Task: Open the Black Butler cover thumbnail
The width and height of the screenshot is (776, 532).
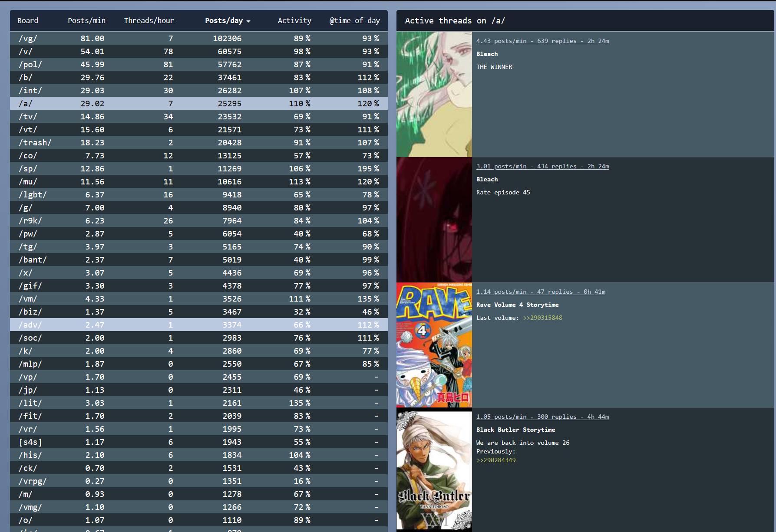Action: point(434,471)
